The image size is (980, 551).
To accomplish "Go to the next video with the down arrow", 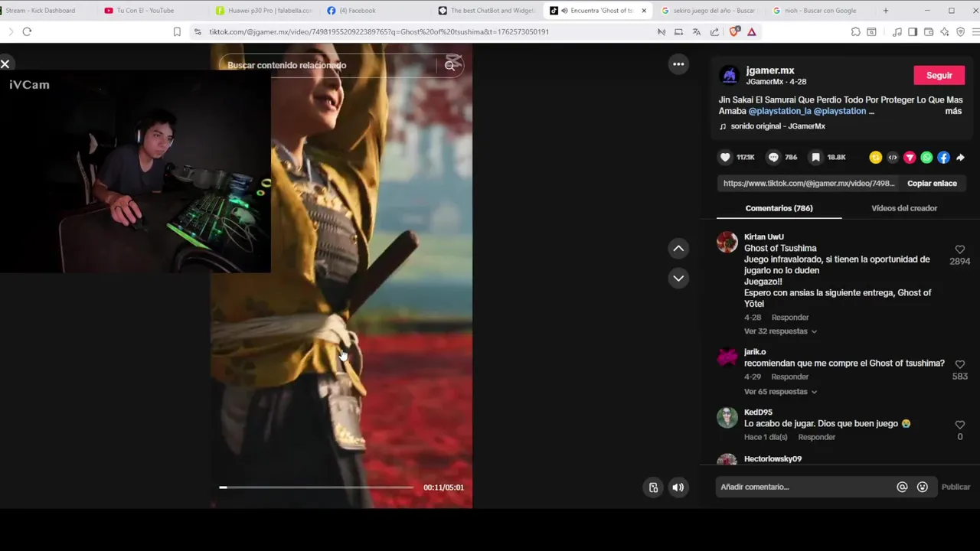I will pos(678,278).
